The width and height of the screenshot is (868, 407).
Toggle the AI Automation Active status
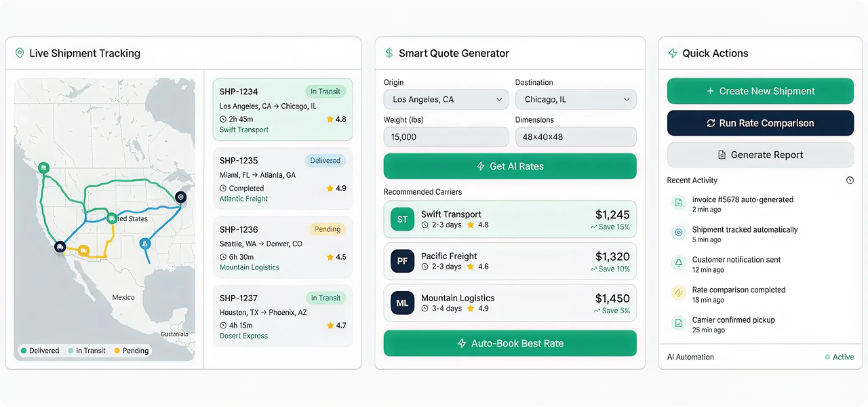click(x=840, y=357)
